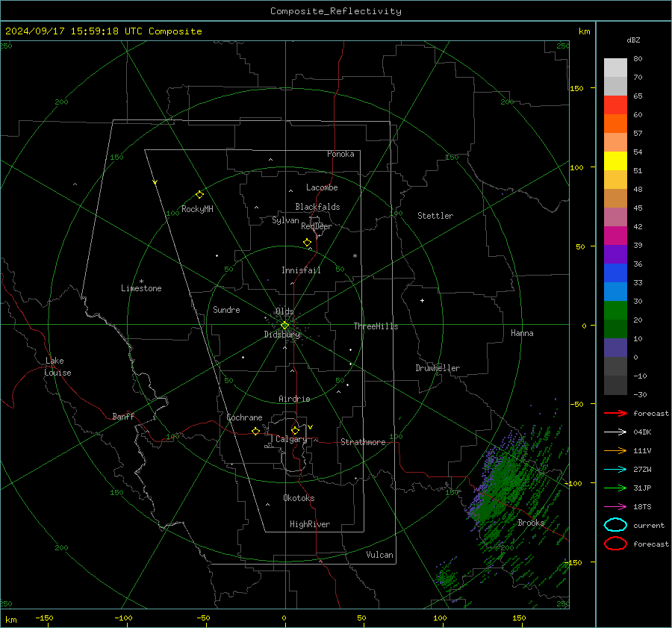672x628 pixels.
Task: Select the 30 dBZ green color swatch
Action: 615,311
